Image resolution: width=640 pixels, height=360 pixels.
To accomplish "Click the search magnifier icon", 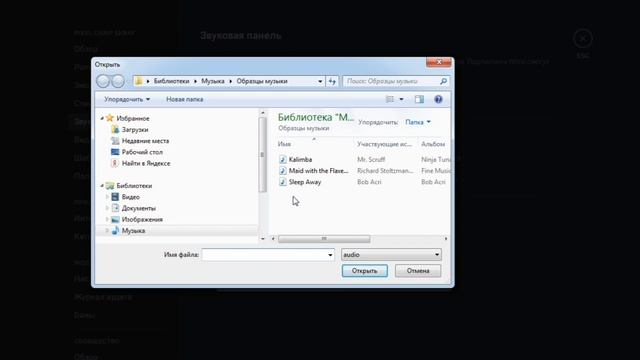I will pyautogui.click(x=443, y=81).
